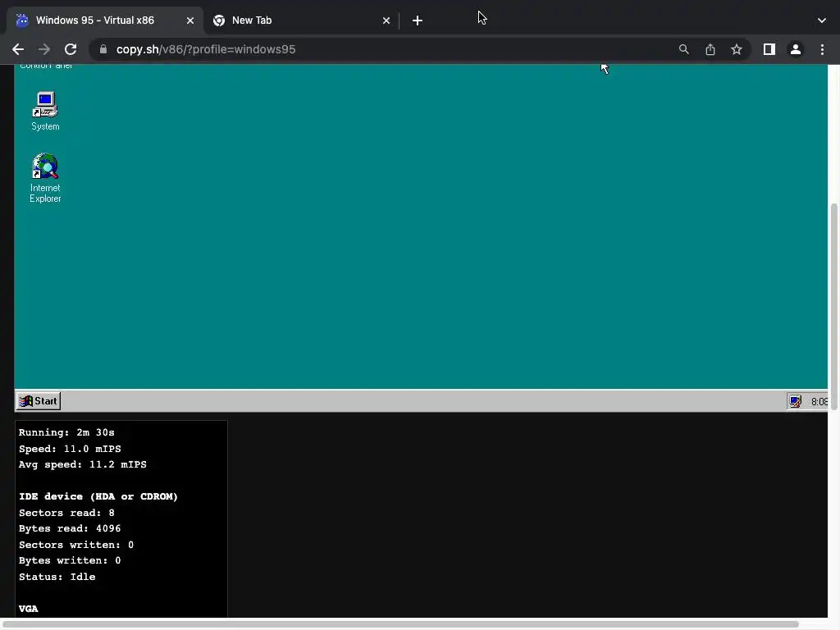The width and height of the screenshot is (840, 630).
Task: Click the 'Sectors read: 8' line
Action: [66, 513]
